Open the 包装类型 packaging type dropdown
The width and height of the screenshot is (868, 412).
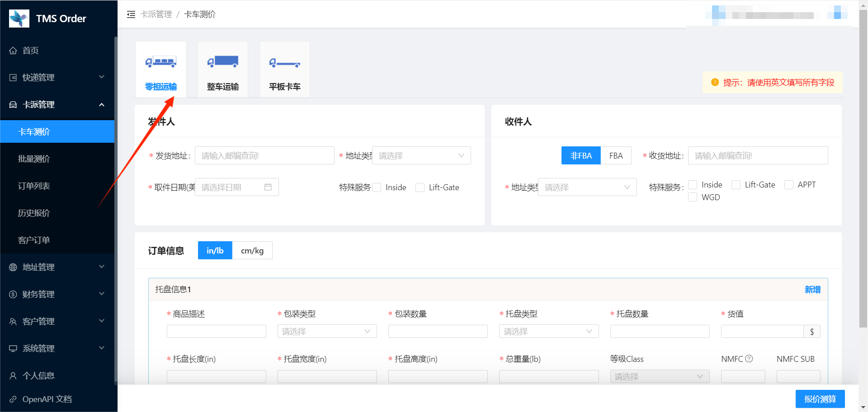(327, 332)
